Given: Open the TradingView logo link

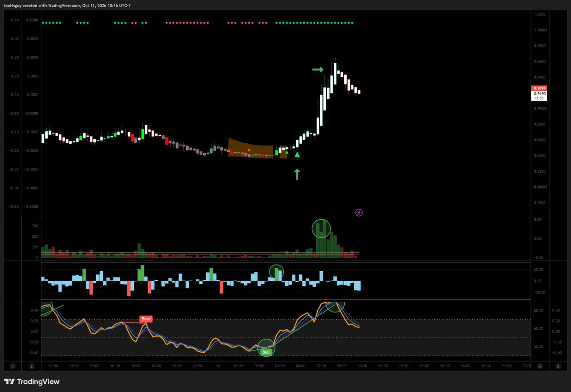Looking at the screenshot, I should click(x=32, y=382).
